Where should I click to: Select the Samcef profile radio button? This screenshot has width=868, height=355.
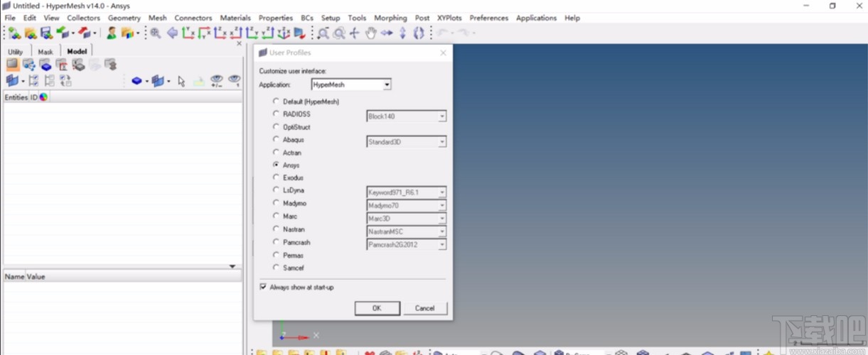point(276,268)
